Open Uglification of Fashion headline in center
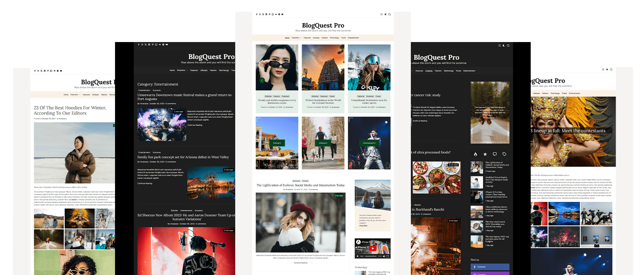This screenshot has height=275, width=644. pyautogui.click(x=300, y=185)
